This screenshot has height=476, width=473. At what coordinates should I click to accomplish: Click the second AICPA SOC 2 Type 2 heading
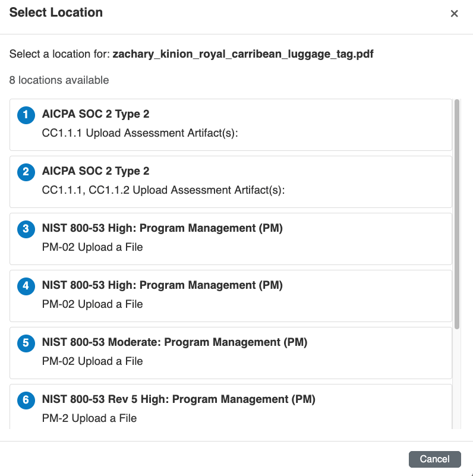click(96, 171)
